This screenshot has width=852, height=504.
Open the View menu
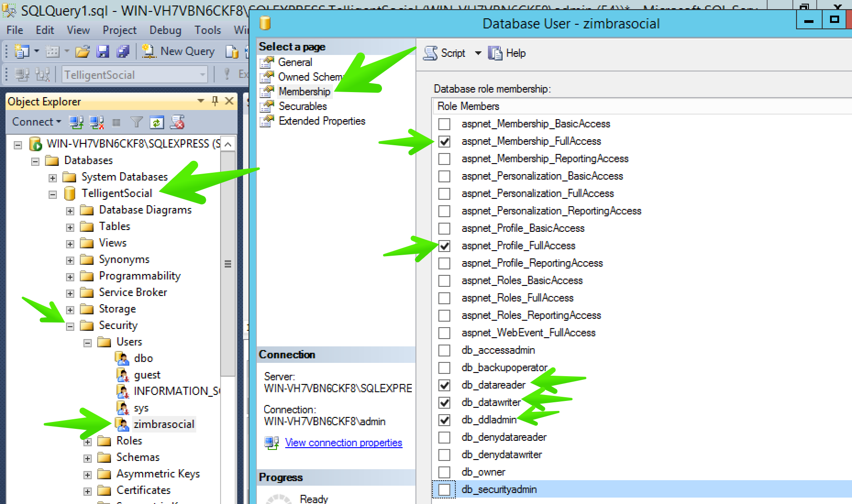coord(78,30)
